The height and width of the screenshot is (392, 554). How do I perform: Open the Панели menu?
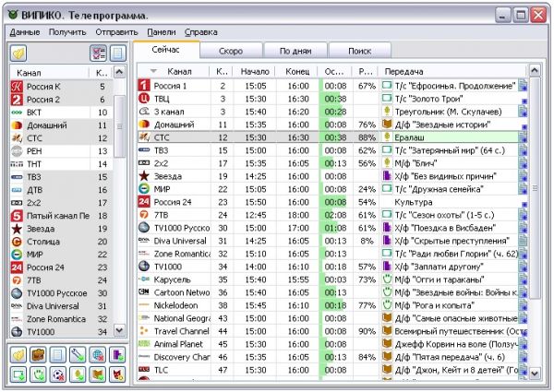162,32
